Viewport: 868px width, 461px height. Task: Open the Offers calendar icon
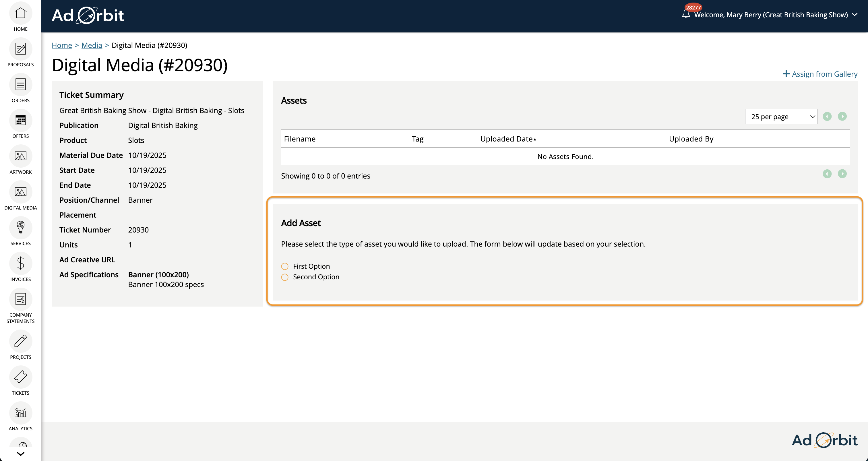(x=21, y=121)
